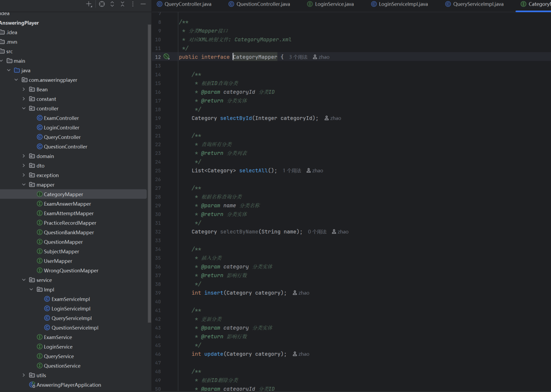Open the UserMapper file
Screen dimensions: 551x392
(x=58, y=261)
